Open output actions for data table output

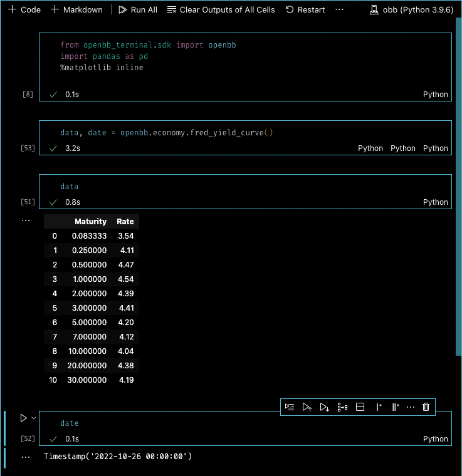[x=26, y=220]
